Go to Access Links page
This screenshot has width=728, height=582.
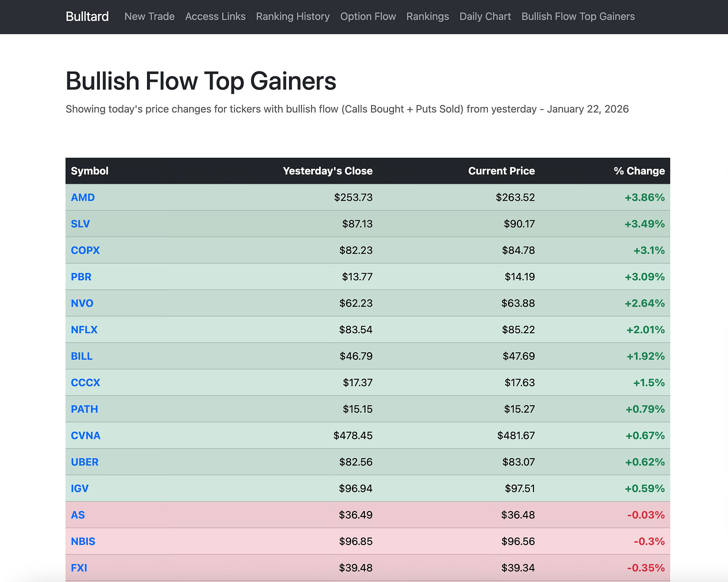click(x=215, y=16)
